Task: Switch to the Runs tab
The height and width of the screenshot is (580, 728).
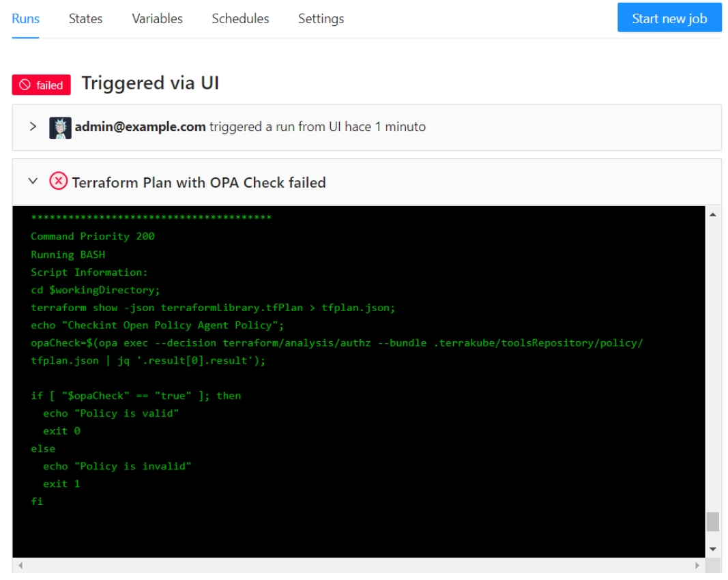Action: (25, 18)
